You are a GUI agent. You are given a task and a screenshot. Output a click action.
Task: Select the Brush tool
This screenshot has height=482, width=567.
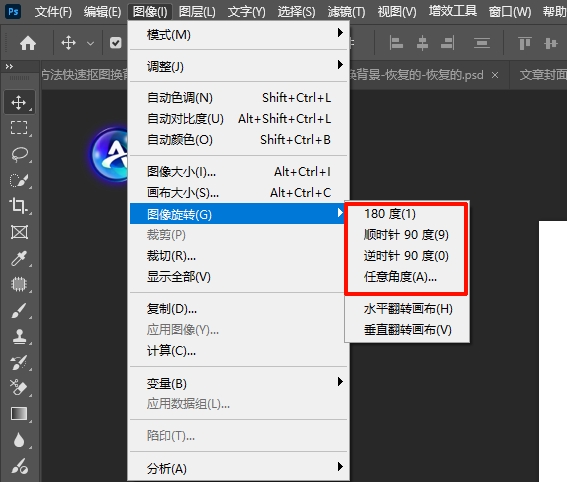tap(19, 311)
